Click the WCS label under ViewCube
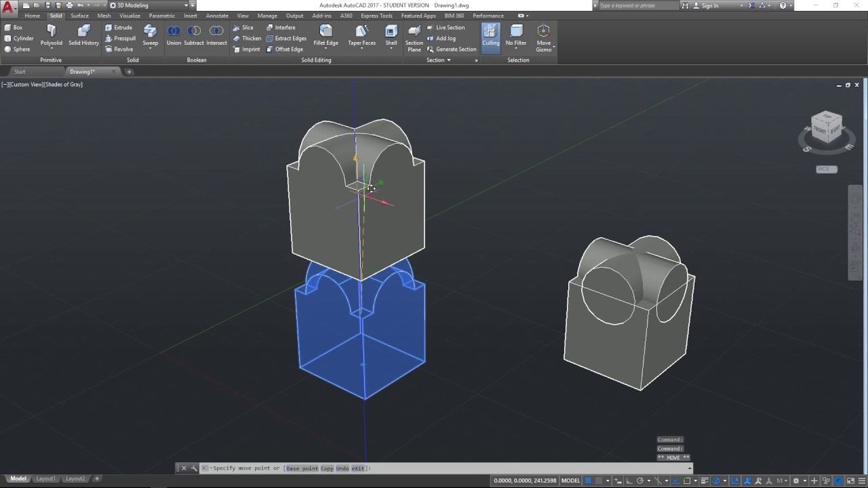 point(827,169)
